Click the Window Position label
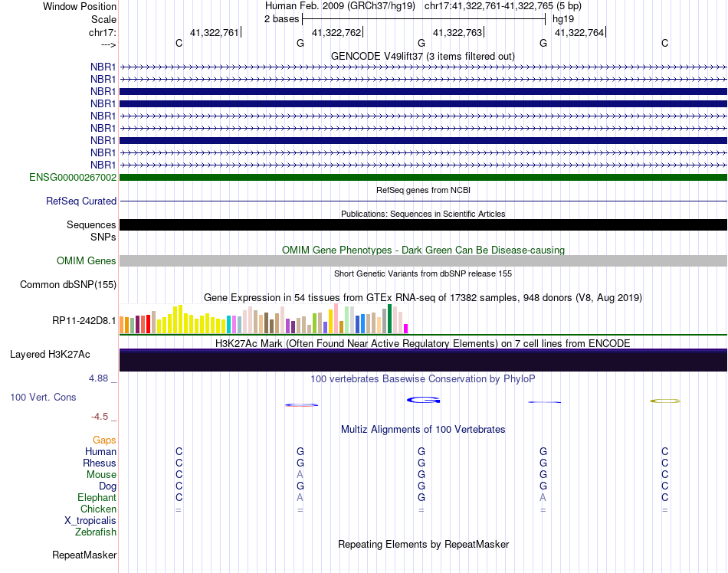The height and width of the screenshot is (573, 728). 80,6
